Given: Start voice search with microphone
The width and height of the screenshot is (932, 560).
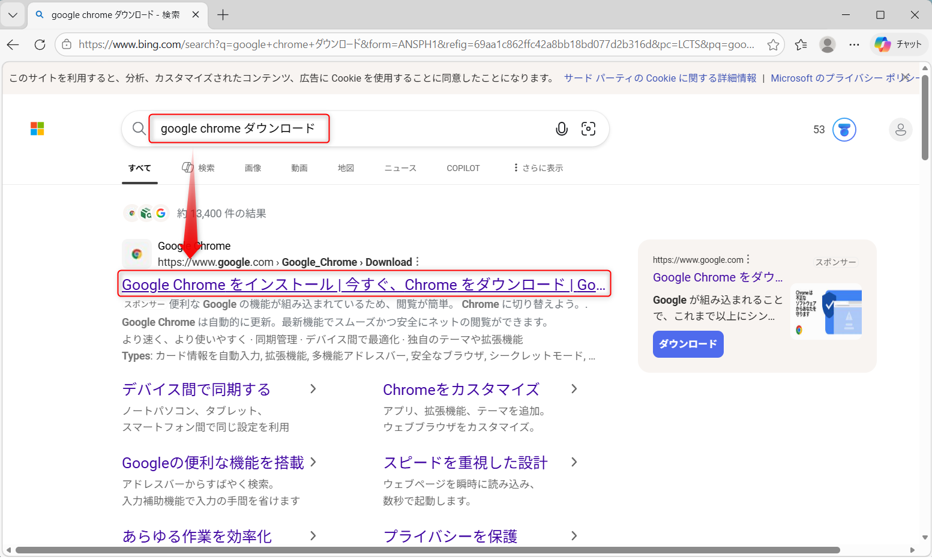Looking at the screenshot, I should click(x=562, y=128).
